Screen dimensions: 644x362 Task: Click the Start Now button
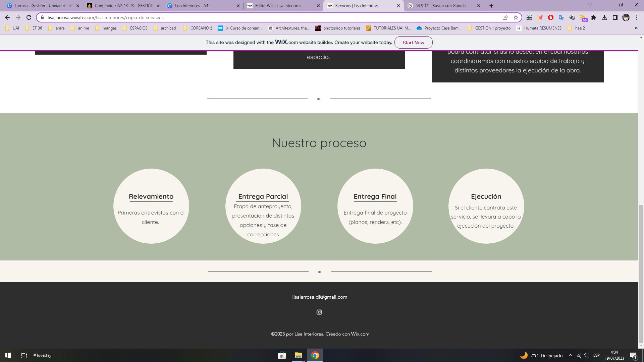click(x=413, y=43)
